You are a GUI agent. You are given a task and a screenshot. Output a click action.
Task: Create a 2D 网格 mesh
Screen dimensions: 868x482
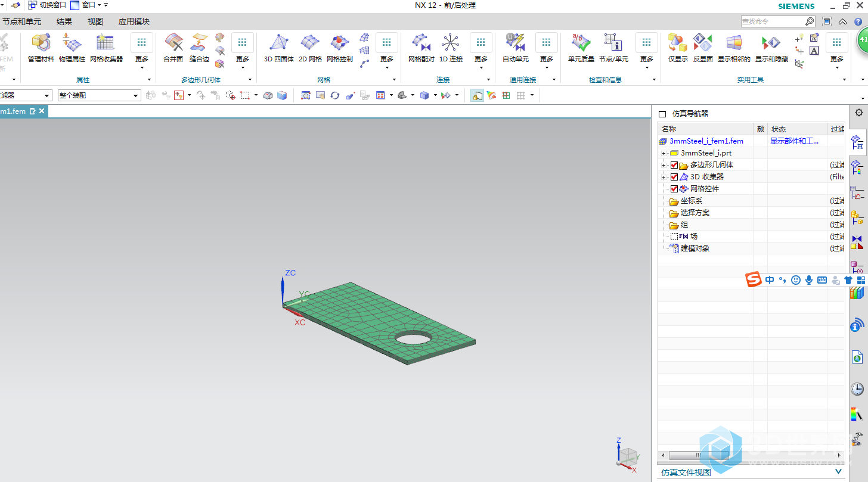pyautogui.click(x=310, y=48)
